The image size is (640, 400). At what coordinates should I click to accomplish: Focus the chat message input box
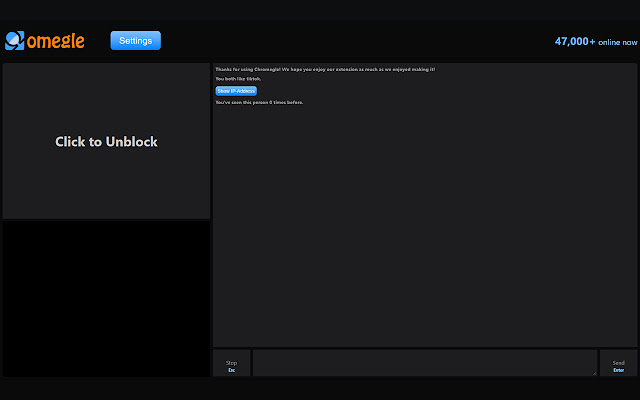point(424,363)
